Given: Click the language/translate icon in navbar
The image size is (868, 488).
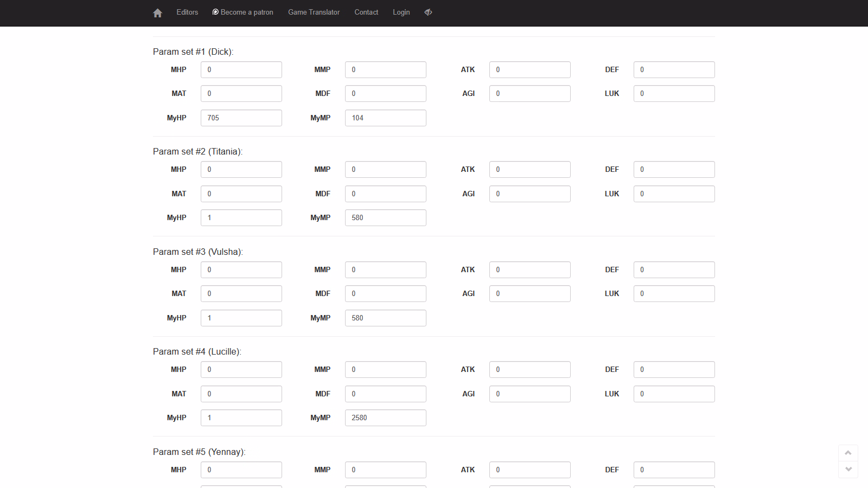Looking at the screenshot, I should coord(428,12).
